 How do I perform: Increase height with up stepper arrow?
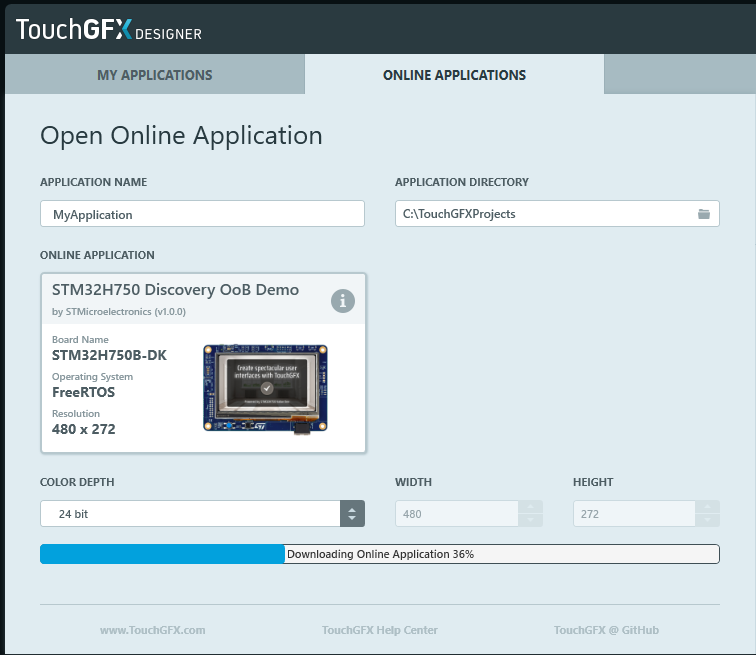coord(707,507)
